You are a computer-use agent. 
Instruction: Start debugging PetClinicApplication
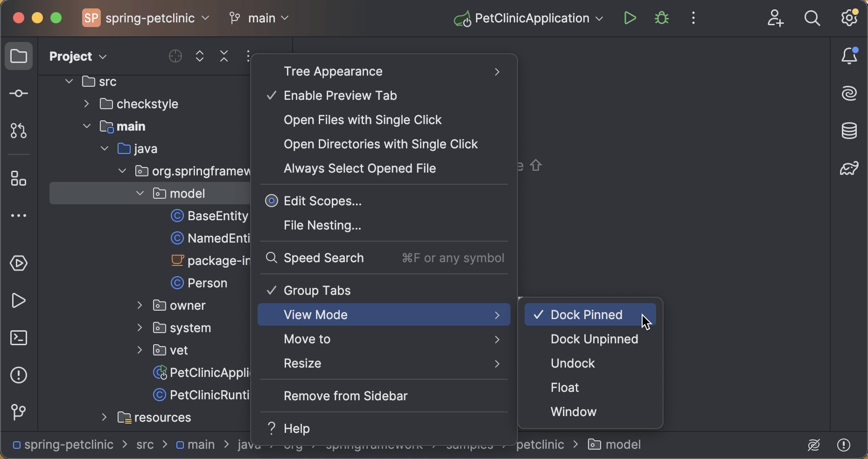coord(661,18)
